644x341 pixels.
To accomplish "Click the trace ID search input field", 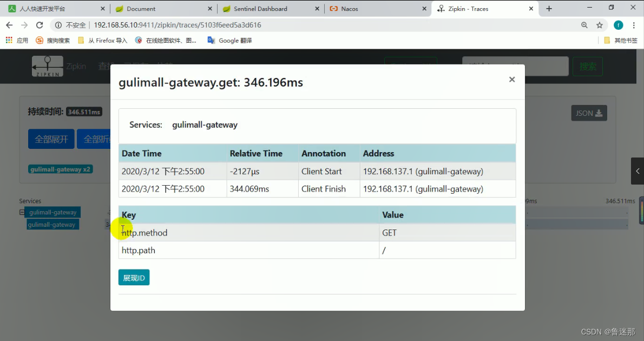I will click(515, 66).
